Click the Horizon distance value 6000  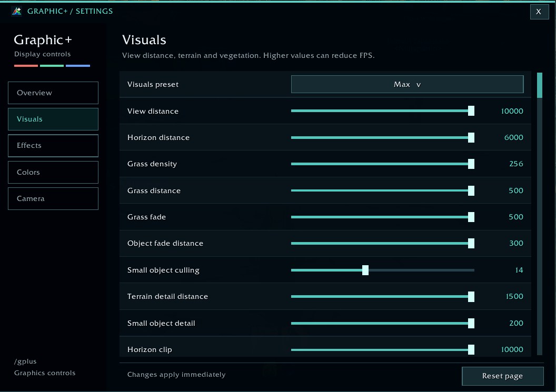point(513,137)
